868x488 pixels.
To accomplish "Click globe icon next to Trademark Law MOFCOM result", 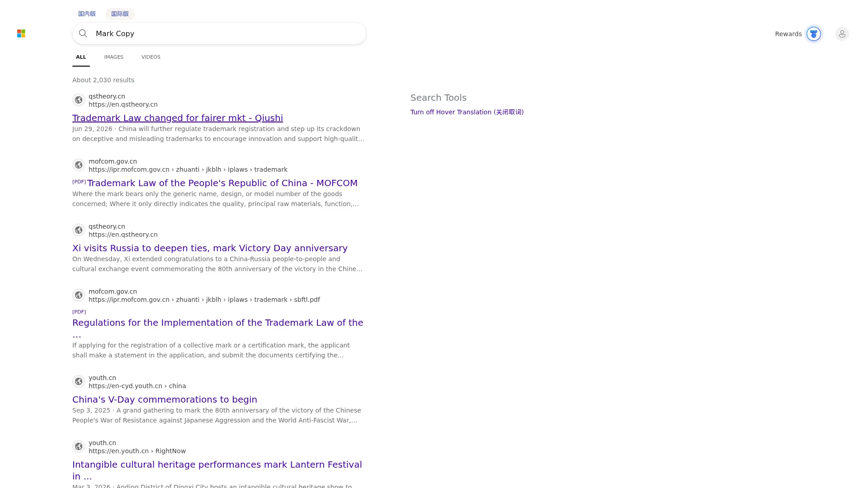I will click(79, 165).
